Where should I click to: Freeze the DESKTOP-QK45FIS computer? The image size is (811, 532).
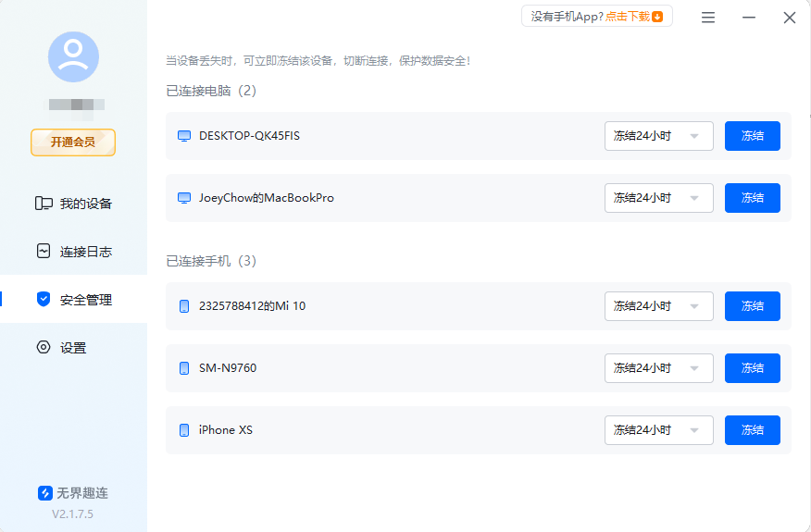coord(752,136)
